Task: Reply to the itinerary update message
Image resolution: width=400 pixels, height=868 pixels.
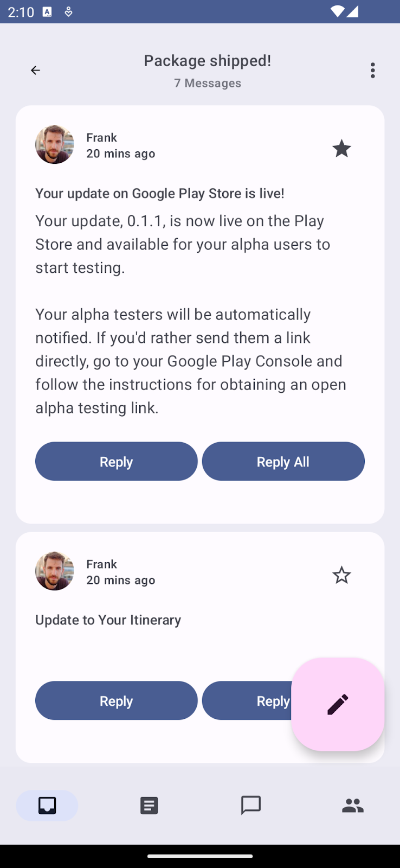Action: (116, 701)
